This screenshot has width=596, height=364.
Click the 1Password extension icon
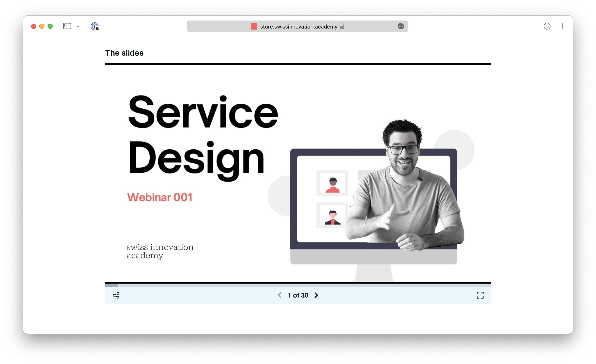pyautogui.click(x=95, y=26)
